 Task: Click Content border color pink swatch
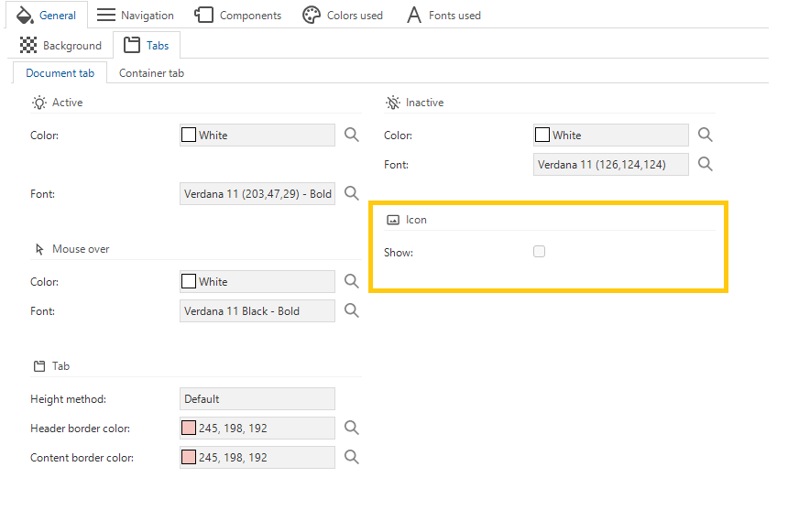tap(189, 457)
